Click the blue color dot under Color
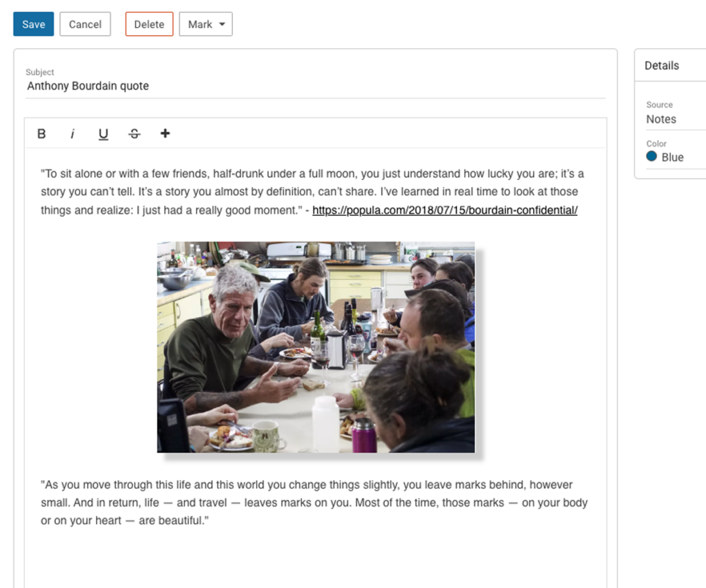This screenshot has width=706, height=588. coord(651,157)
